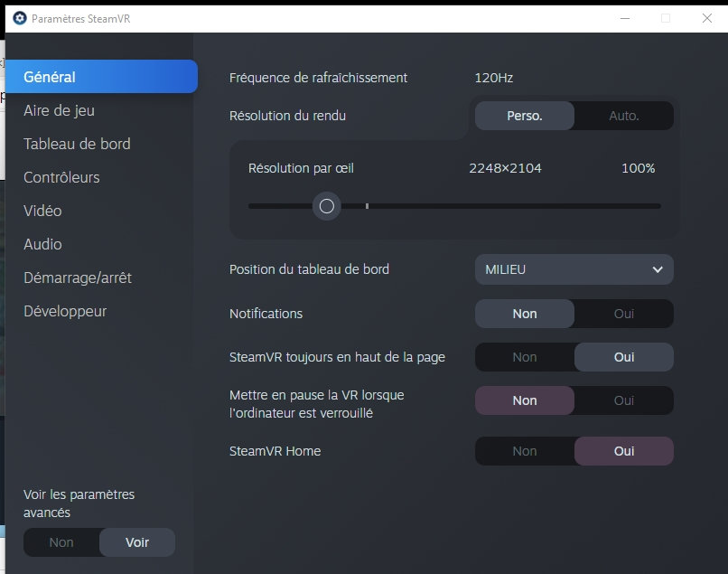Viewport: 728px width, 574px height.
Task: Show advanced settings with Voir
Action: click(x=137, y=542)
